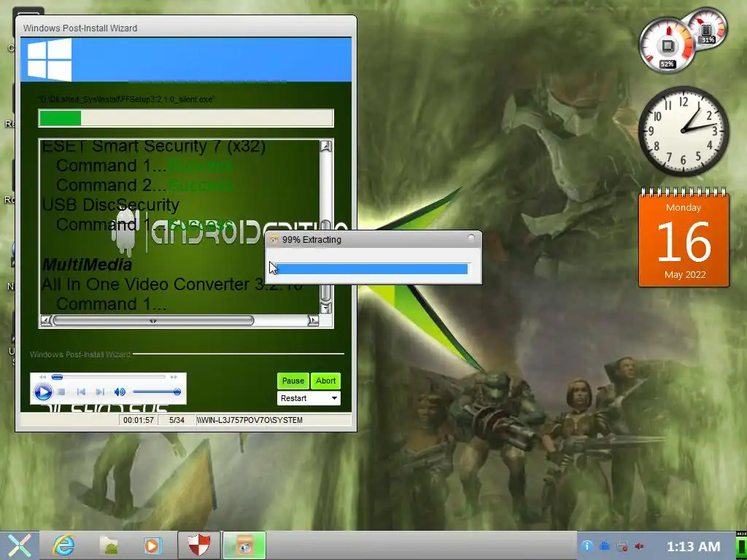Select the 'MultiMedia' heading in the log
This screenshot has width=747, height=560.
pos(87,265)
